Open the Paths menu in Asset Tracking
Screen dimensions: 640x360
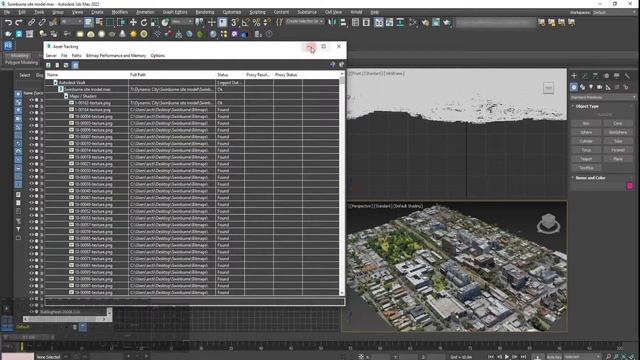[x=77, y=56]
